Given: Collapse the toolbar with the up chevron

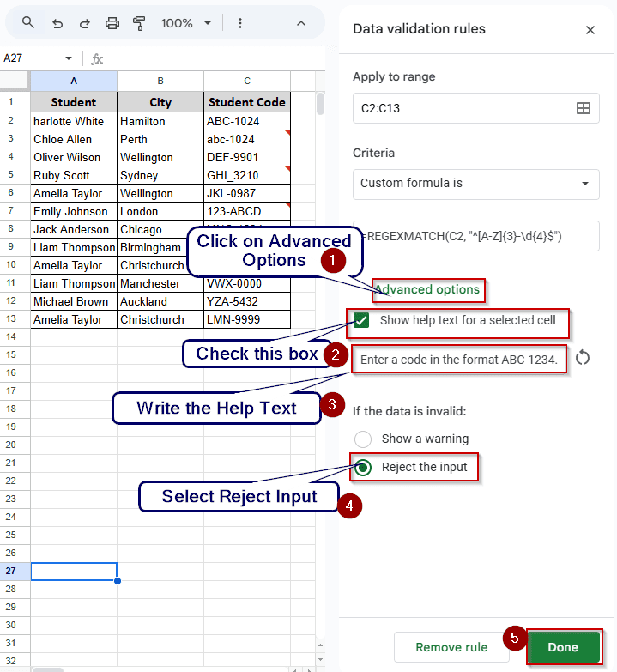Looking at the screenshot, I should point(301,23).
